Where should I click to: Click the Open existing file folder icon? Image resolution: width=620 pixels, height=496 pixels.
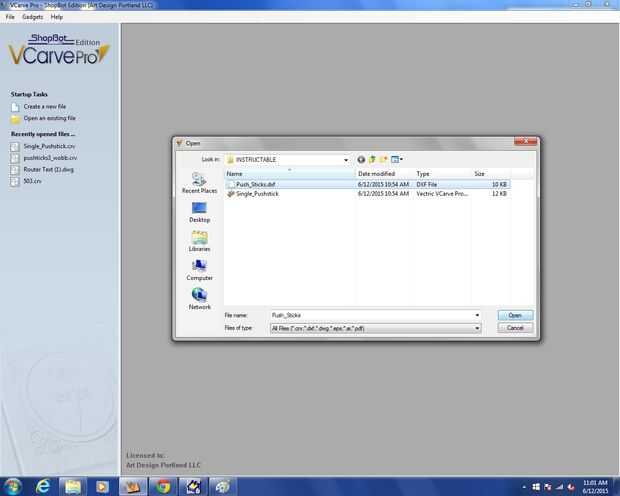pos(15,119)
